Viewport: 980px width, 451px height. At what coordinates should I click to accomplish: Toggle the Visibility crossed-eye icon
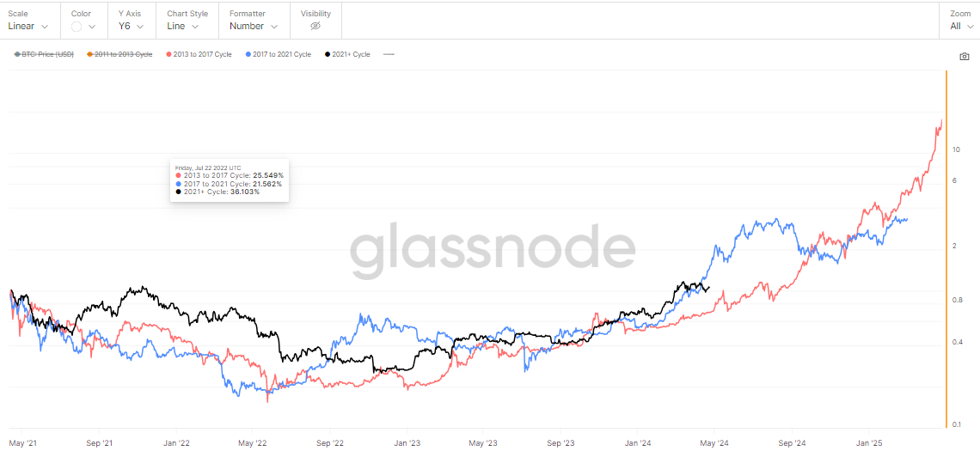click(x=315, y=26)
